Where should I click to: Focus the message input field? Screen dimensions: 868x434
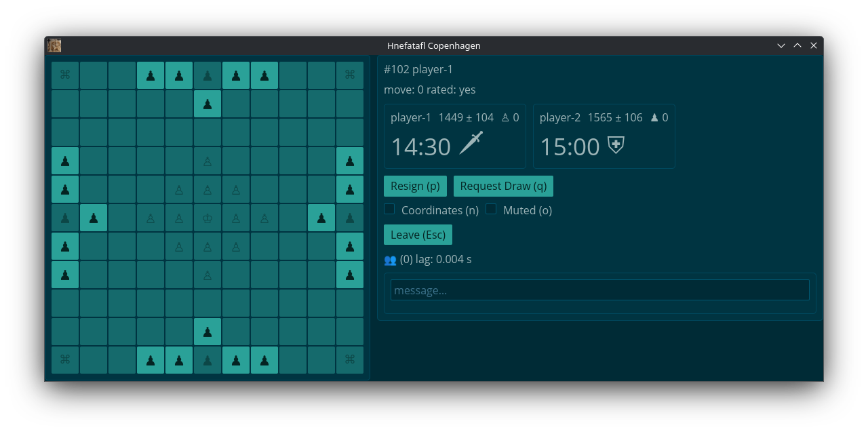click(599, 290)
